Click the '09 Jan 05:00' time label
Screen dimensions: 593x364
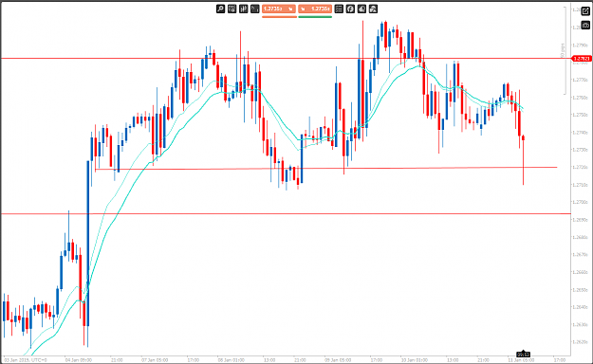(x=338, y=360)
